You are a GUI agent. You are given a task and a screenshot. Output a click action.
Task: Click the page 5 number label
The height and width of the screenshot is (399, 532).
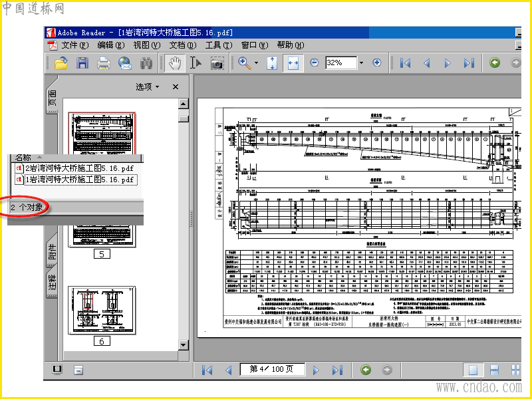click(x=102, y=254)
